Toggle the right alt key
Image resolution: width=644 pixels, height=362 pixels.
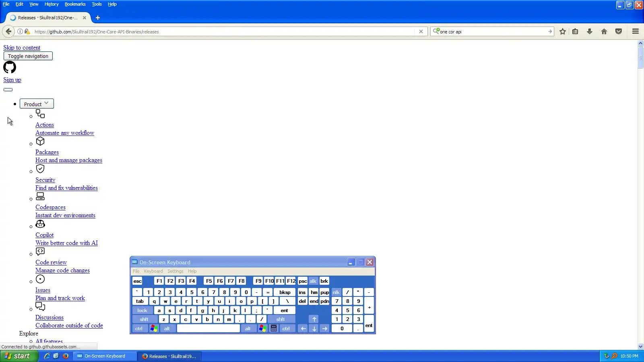pos(248,329)
